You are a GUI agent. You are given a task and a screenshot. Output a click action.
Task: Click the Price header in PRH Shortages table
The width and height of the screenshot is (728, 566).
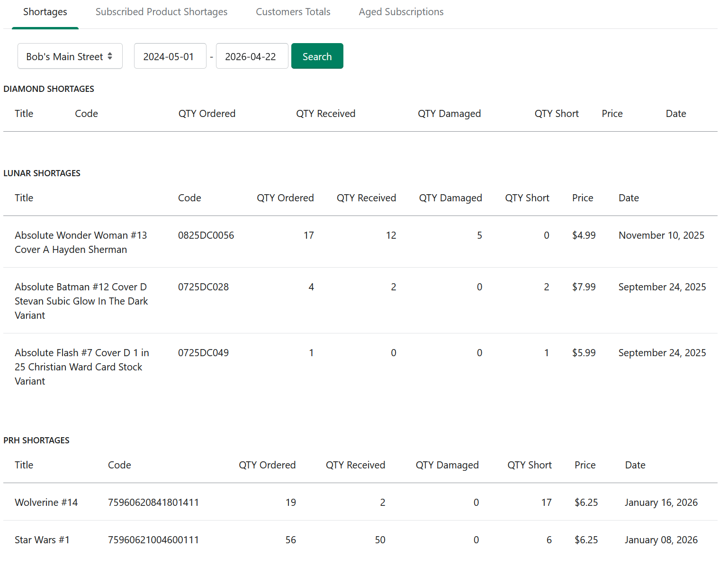(x=585, y=465)
